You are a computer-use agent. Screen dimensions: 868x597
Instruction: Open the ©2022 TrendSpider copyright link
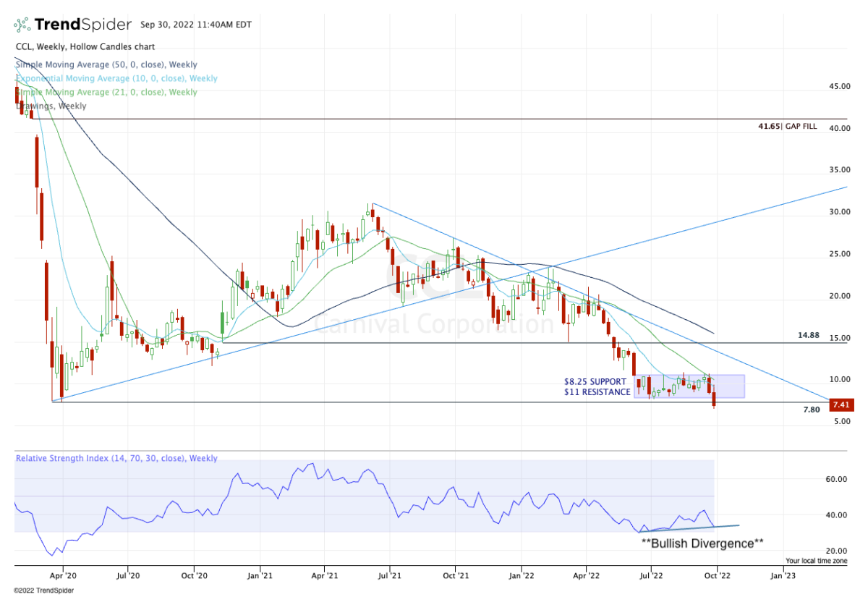(46, 588)
